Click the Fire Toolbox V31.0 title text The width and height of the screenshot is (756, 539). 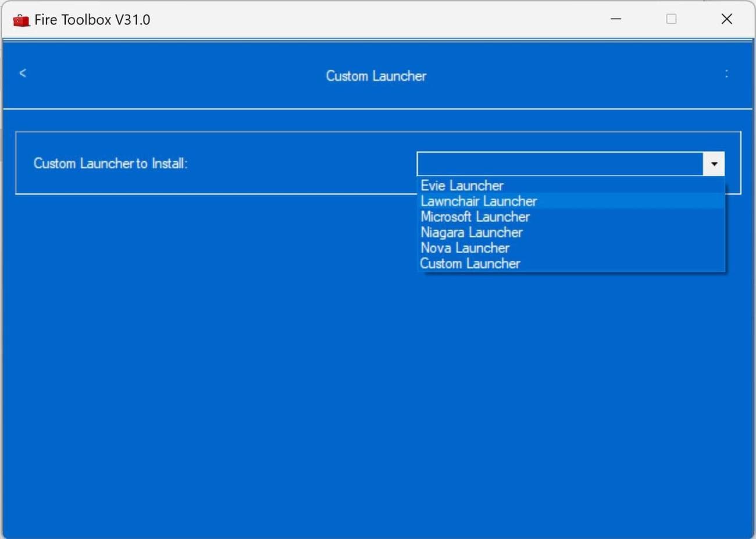pos(92,19)
